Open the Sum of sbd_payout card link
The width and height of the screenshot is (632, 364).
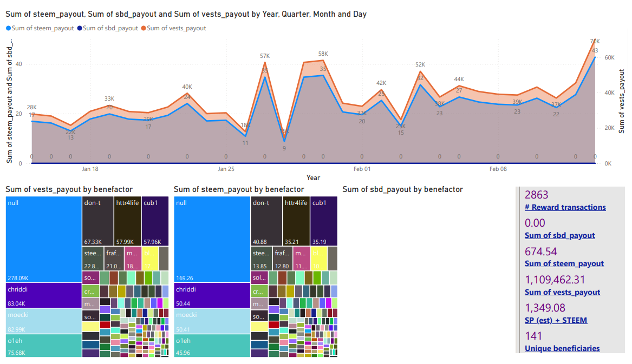559,236
